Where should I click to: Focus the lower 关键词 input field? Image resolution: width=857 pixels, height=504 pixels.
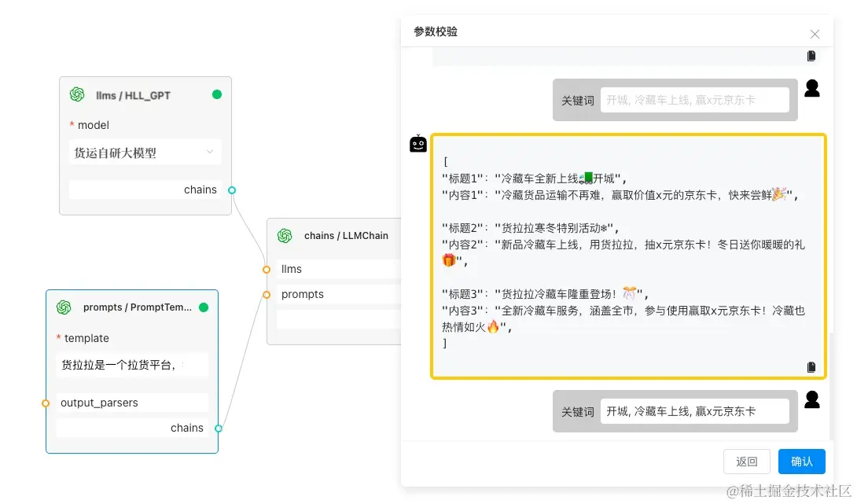coord(695,411)
